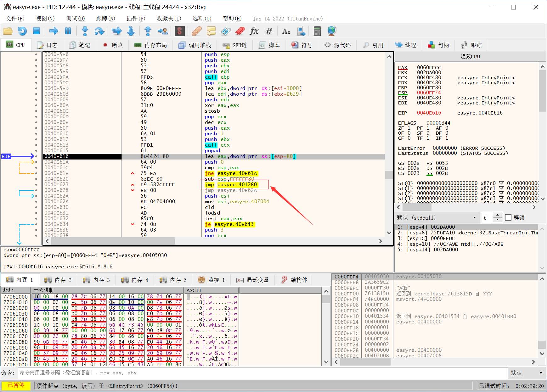
Task: Click the 隐藏FPU button
Action: [x=470, y=57]
